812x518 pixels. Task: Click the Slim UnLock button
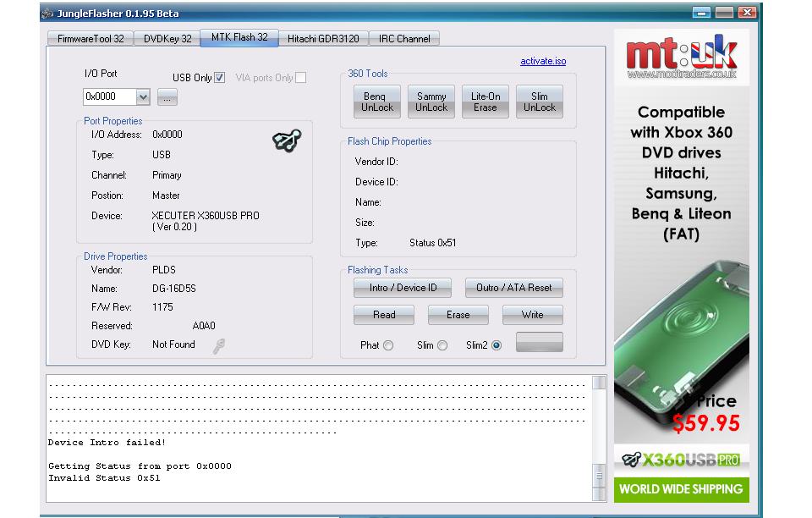(x=539, y=102)
